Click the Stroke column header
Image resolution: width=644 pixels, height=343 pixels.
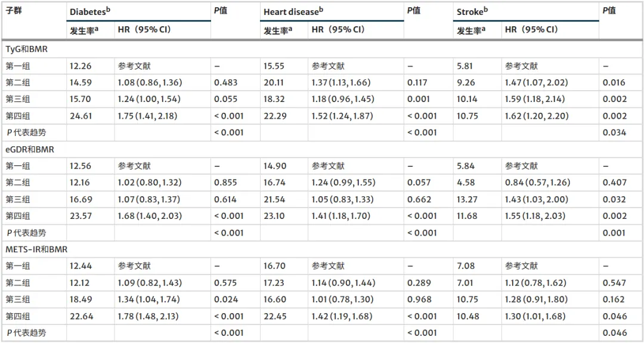pyautogui.click(x=472, y=11)
